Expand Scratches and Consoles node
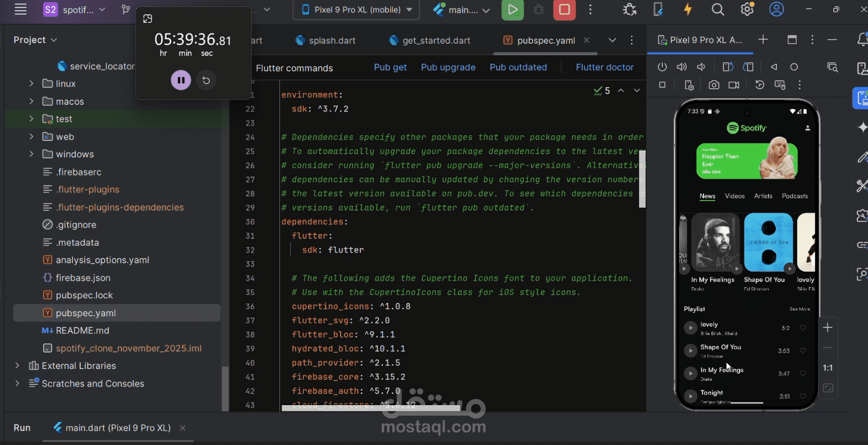868x445 pixels. (18, 383)
